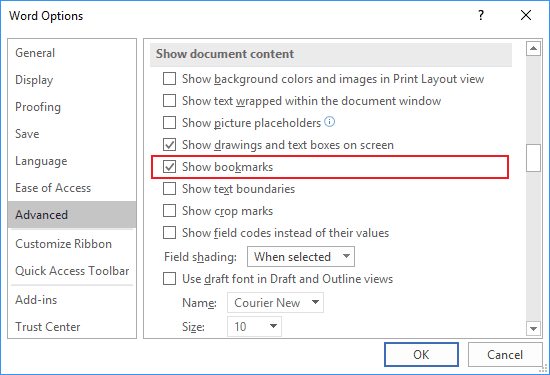This screenshot has width=550, height=375.
Task: Click the scrollbar up arrow
Action: click(x=533, y=48)
